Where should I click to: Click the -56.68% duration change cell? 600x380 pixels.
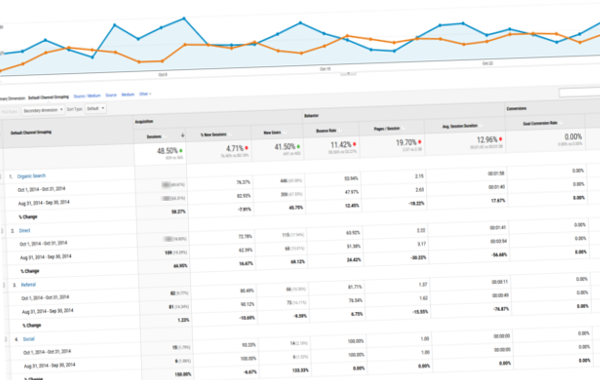pos(499,255)
